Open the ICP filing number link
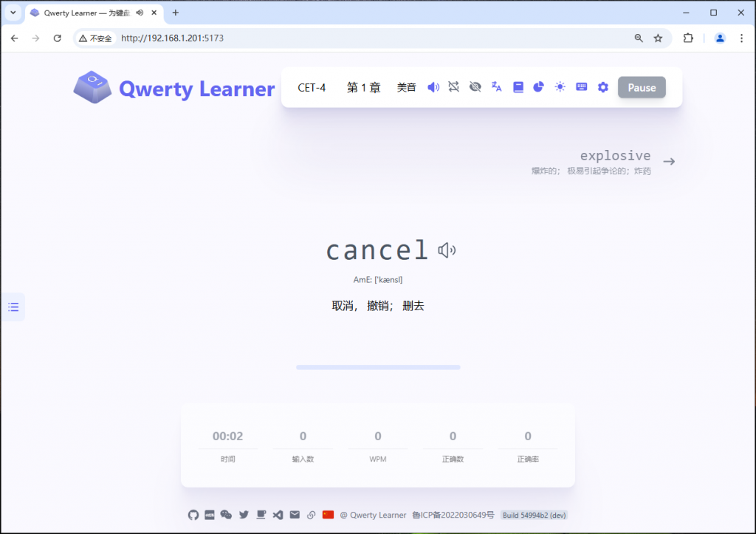 (453, 515)
